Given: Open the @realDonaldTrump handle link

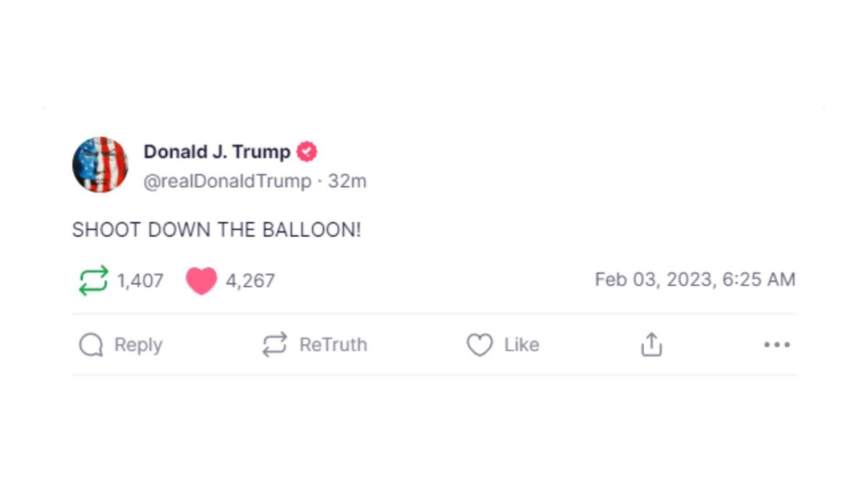Looking at the screenshot, I should click(227, 181).
